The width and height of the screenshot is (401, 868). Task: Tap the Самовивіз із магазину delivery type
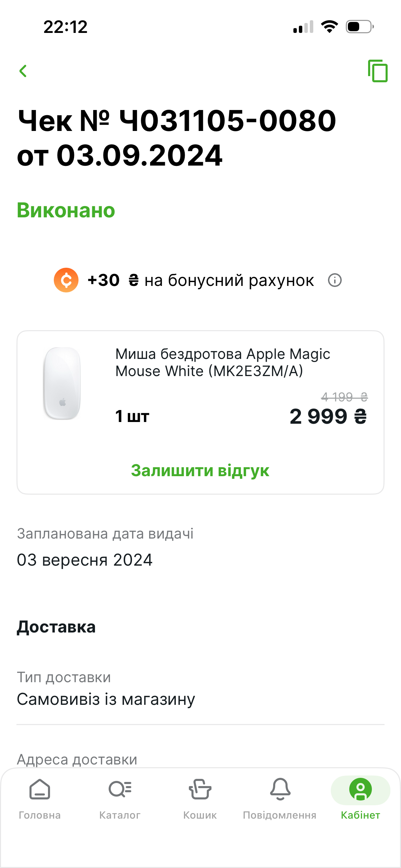[x=106, y=699]
